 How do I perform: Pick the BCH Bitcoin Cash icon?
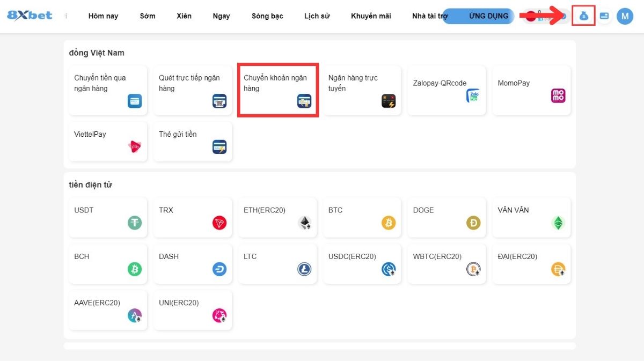click(x=135, y=269)
